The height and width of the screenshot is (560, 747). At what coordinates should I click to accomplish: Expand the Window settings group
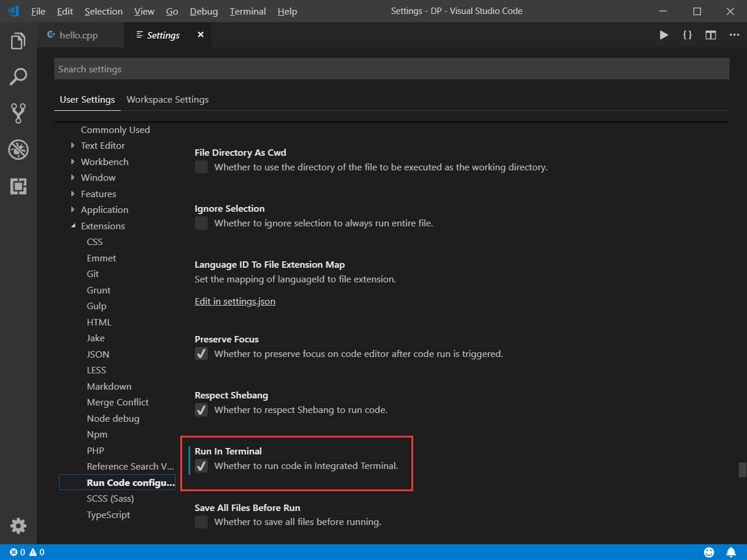(72, 177)
